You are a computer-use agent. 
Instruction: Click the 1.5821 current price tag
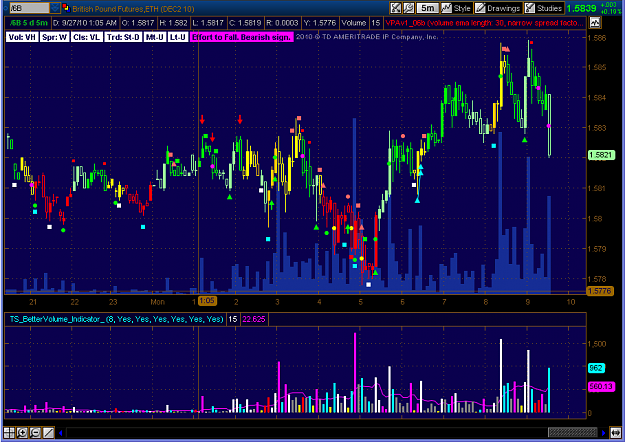(601, 155)
